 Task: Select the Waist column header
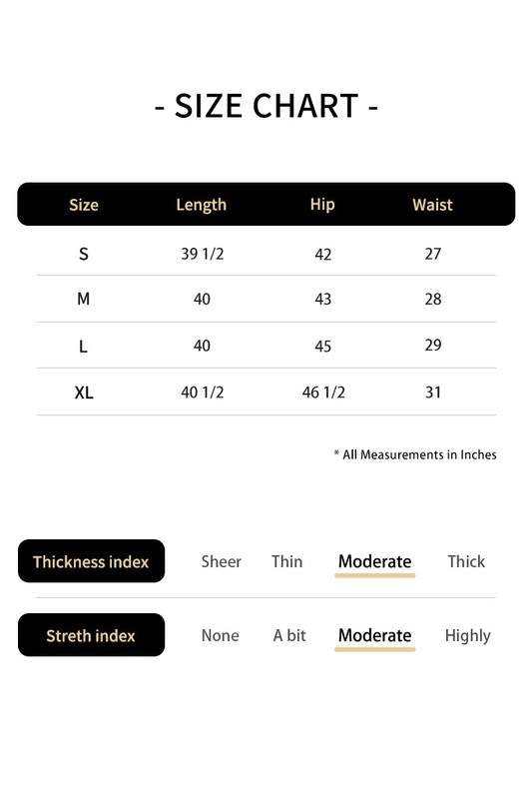(432, 205)
